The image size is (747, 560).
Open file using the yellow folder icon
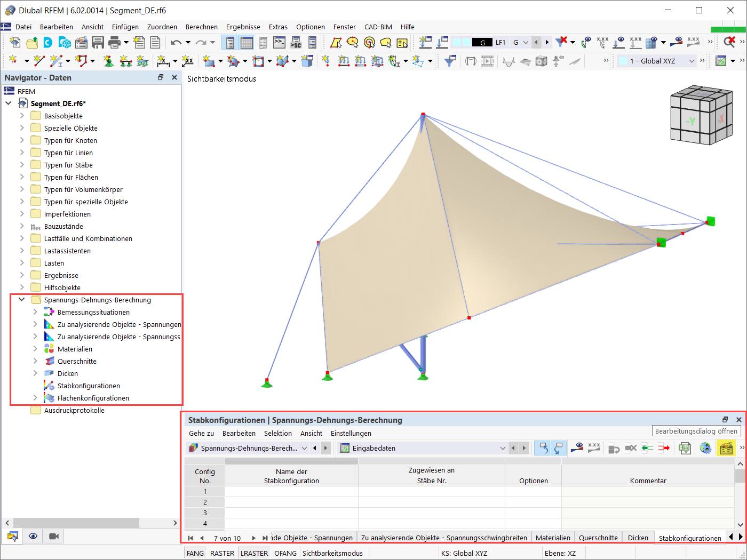point(31,42)
